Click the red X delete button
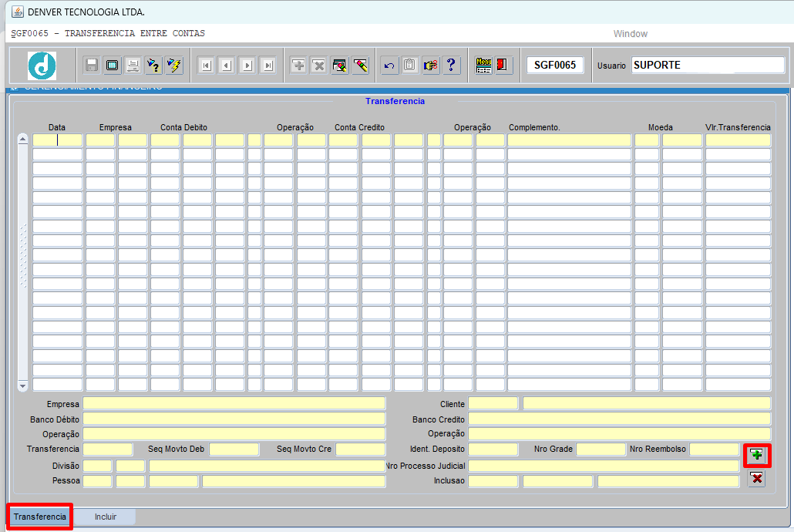 757,478
